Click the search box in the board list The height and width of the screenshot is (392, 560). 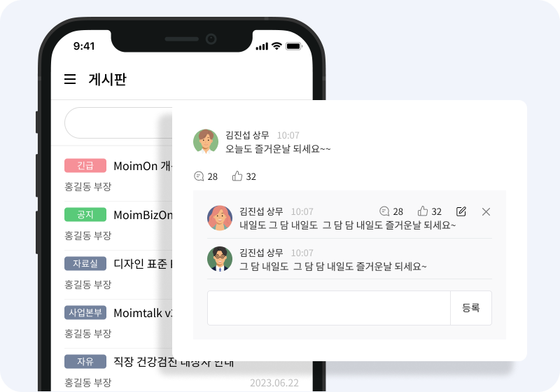(x=118, y=122)
